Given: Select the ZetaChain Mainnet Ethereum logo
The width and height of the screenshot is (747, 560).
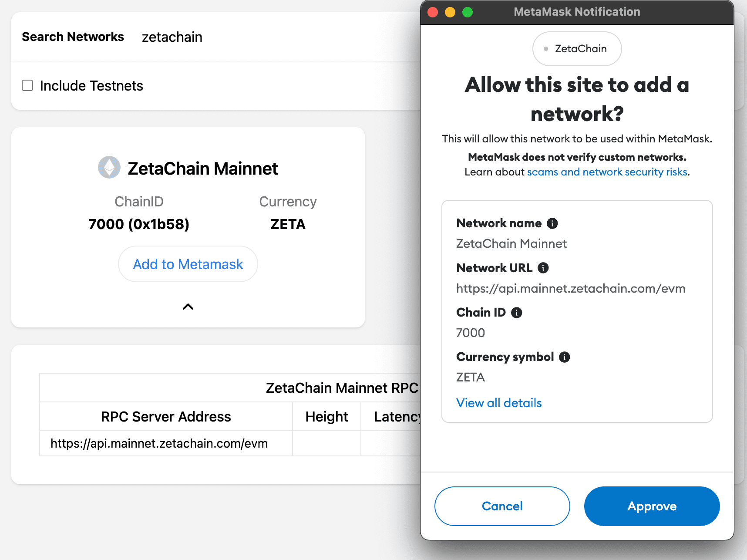Looking at the screenshot, I should [109, 167].
